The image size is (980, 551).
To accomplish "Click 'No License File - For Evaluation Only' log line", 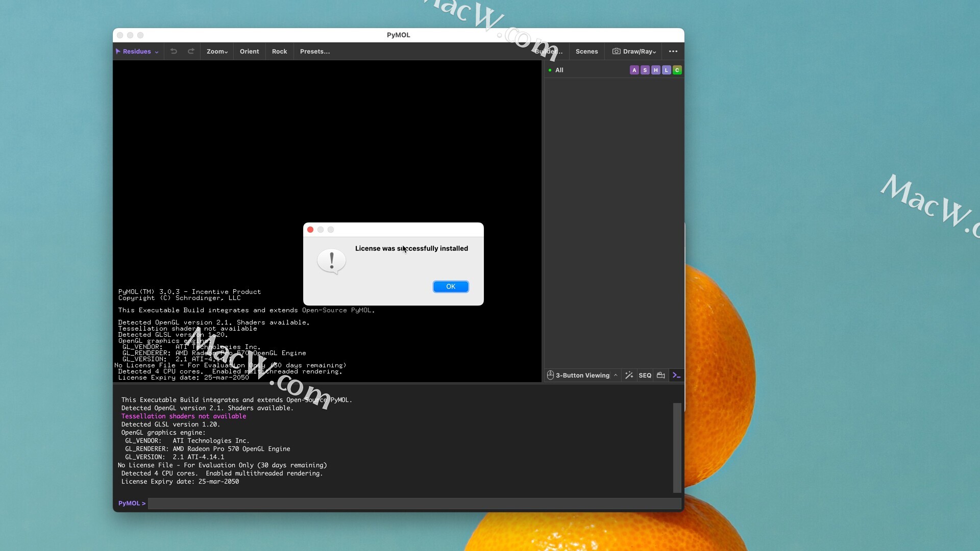I will pyautogui.click(x=223, y=465).
